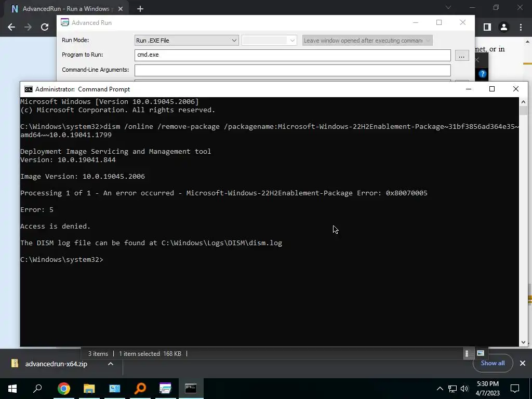532x399 pixels.
Task: Click the Program to Run field
Action: (x=292, y=55)
